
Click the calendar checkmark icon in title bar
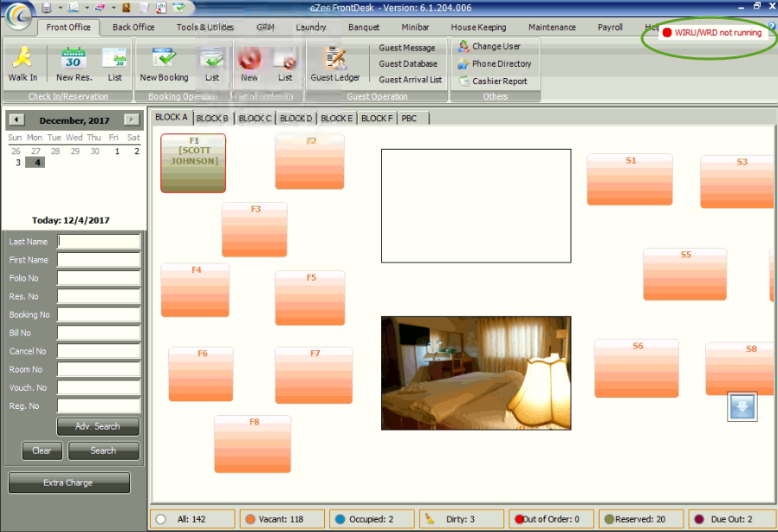pyautogui.click(x=178, y=8)
